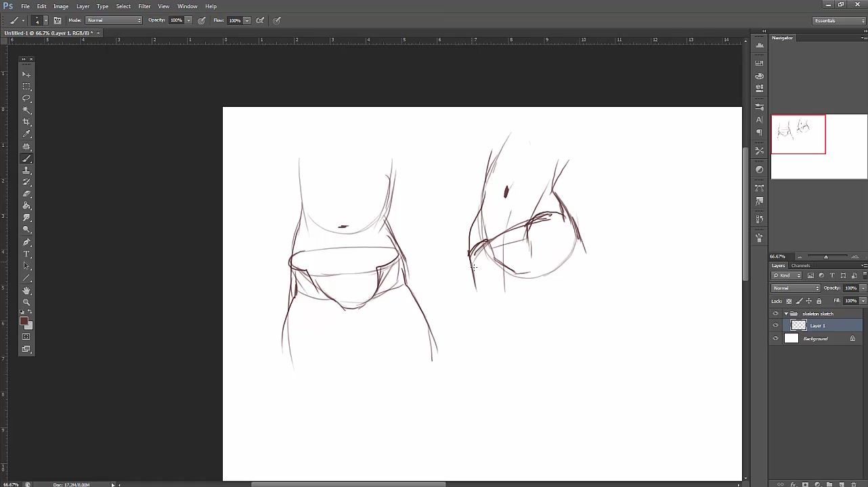Select the Background layer
Image resolution: width=868 pixels, height=487 pixels.
tap(817, 339)
